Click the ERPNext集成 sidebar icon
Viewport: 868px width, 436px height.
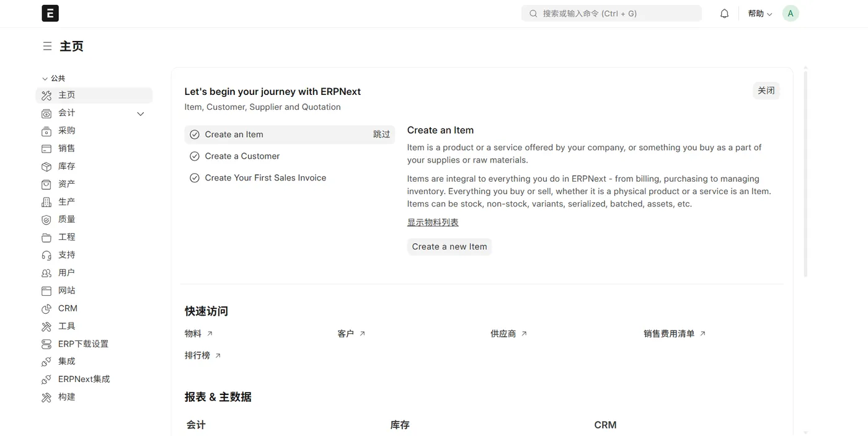[x=46, y=380]
